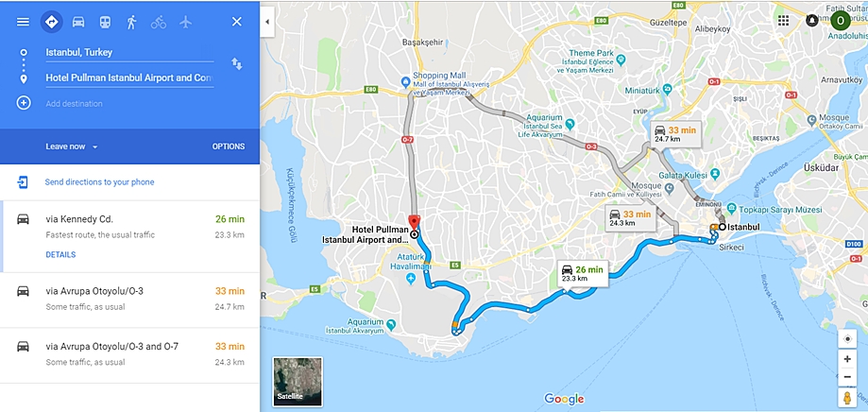This screenshot has width=868, height=412.
Task: Show your current location on map
Action: [847, 339]
